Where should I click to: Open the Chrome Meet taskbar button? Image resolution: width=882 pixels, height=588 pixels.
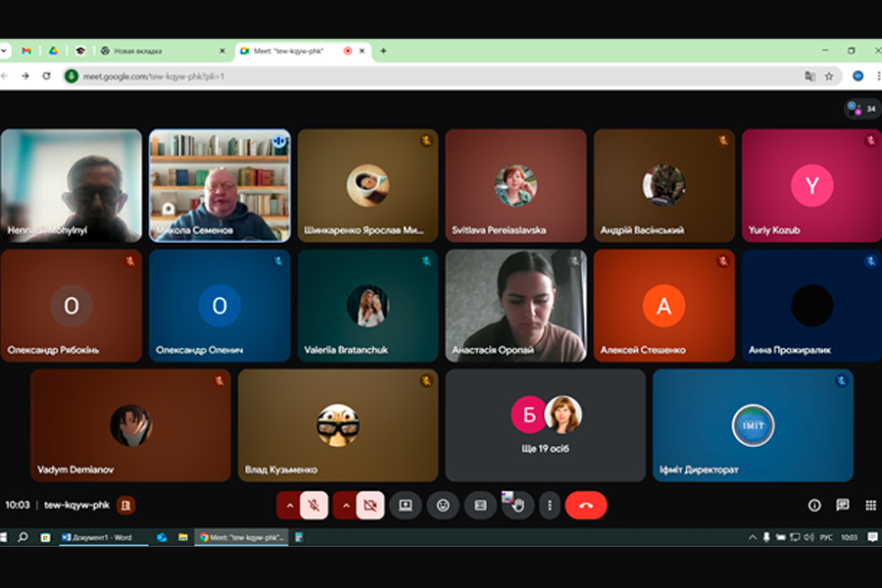coord(241,537)
